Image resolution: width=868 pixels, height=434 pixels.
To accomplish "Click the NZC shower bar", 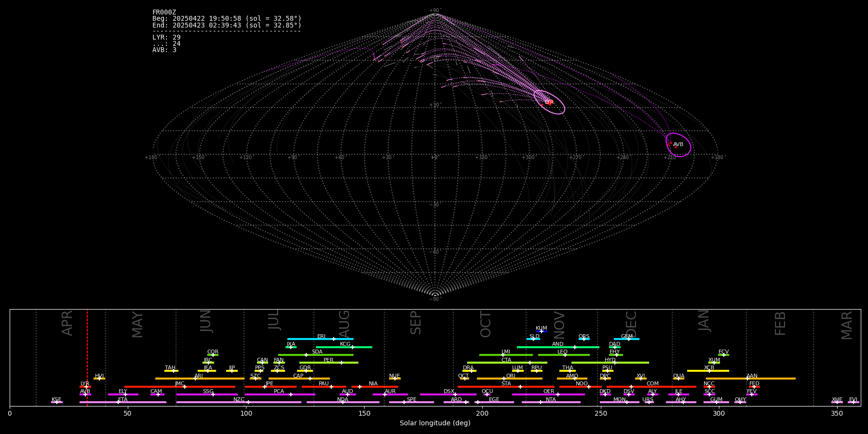I will [x=239, y=402].
